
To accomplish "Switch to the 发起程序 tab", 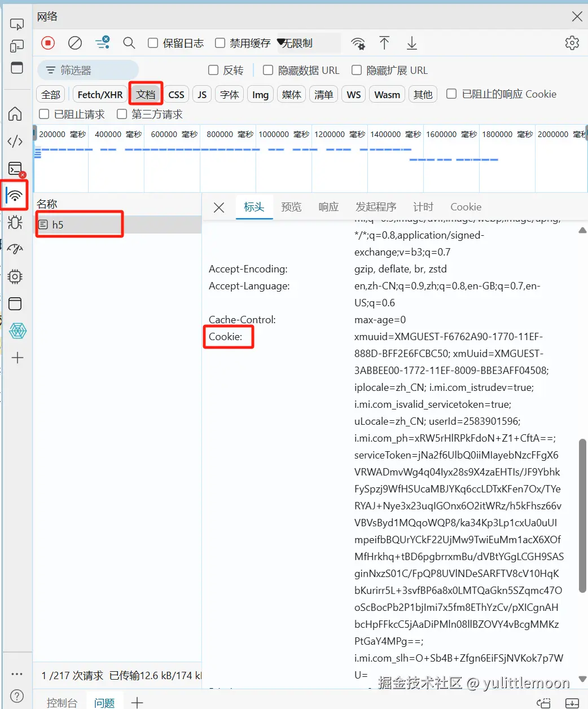I will pos(376,207).
